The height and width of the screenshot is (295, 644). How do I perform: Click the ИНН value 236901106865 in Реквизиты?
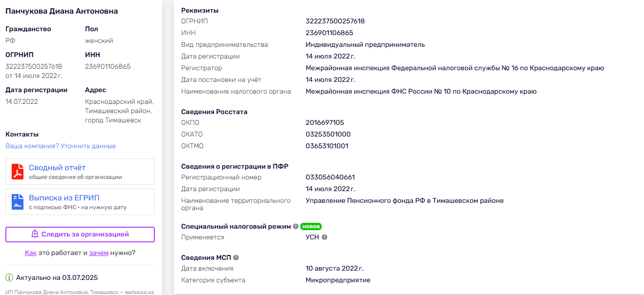tap(329, 33)
